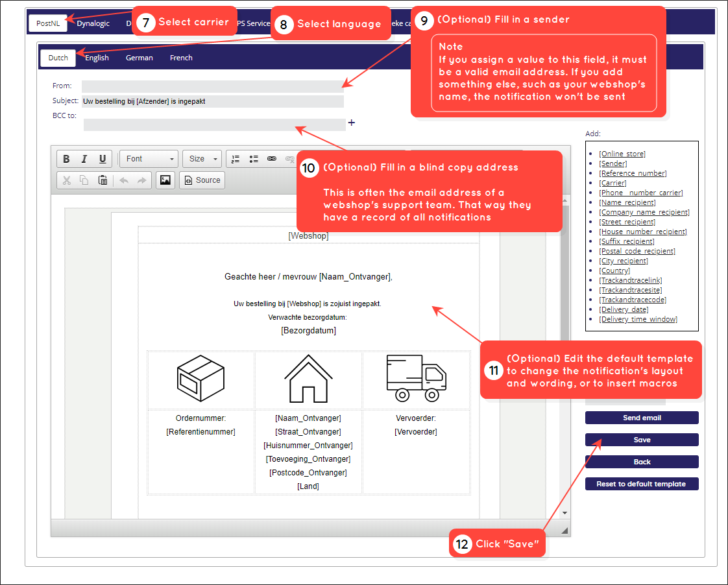Select the house image in the template
Image resolution: width=728 pixels, height=585 pixels.
pyautogui.click(x=308, y=378)
